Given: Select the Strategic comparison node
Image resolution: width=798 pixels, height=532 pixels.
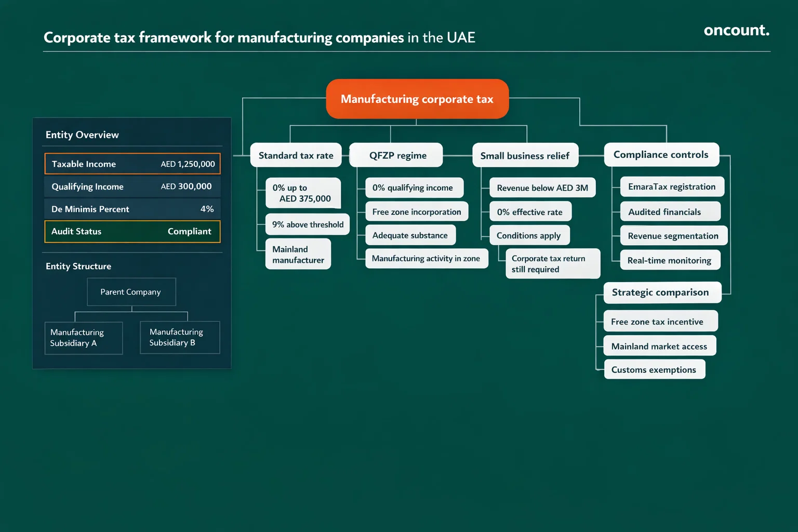Looking at the screenshot, I should (661, 292).
